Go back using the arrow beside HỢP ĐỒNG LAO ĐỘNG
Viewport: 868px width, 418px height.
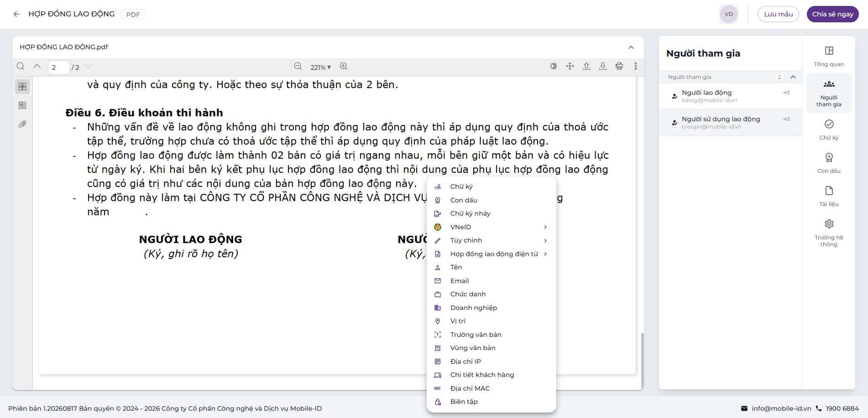[16, 14]
